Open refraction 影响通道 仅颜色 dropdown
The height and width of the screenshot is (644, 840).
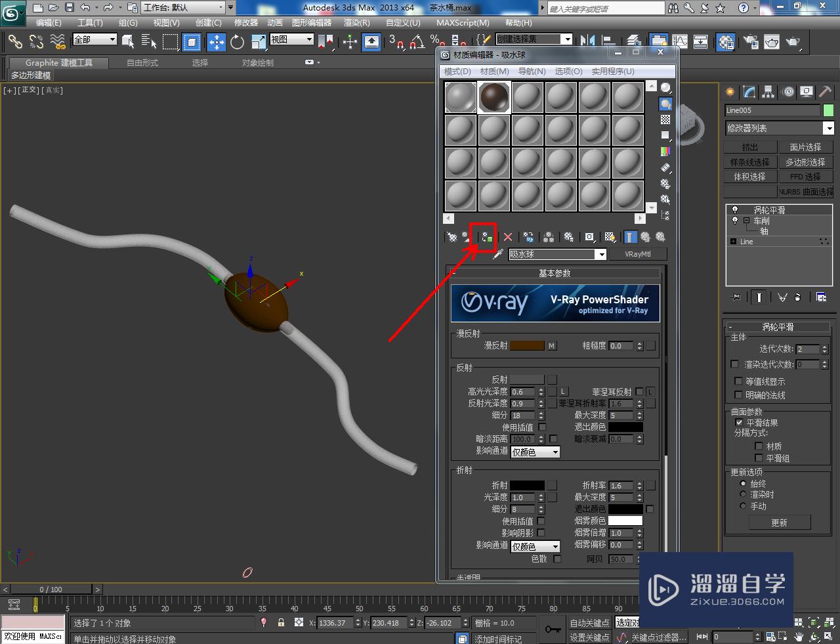point(535,546)
